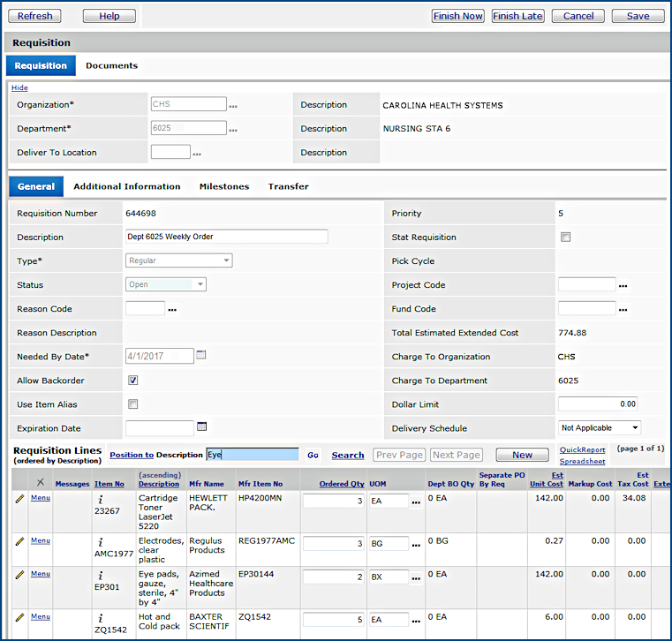Switch to the Documents tab
The height and width of the screenshot is (641, 672).
tap(111, 65)
